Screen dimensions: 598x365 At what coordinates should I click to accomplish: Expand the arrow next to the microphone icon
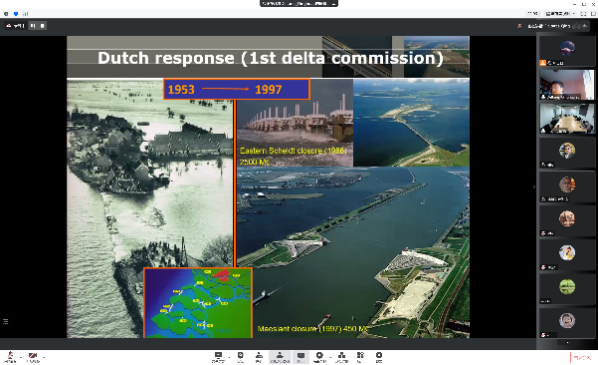(x=21, y=357)
